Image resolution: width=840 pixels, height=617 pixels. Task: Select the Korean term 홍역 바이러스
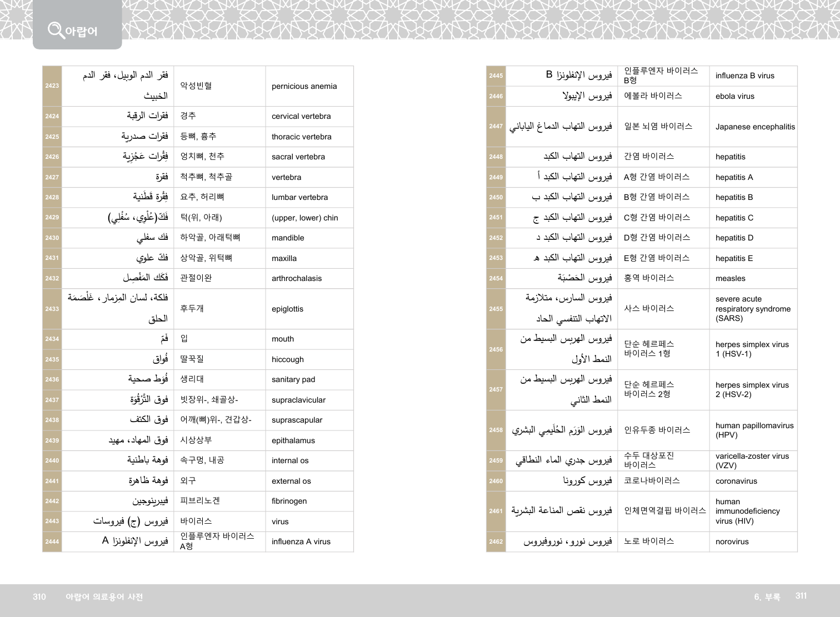coord(648,278)
